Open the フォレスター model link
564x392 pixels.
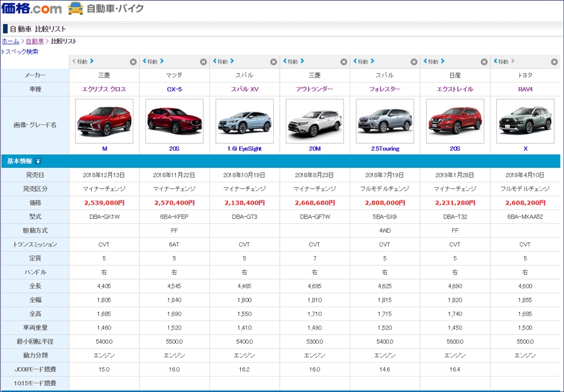coord(384,89)
